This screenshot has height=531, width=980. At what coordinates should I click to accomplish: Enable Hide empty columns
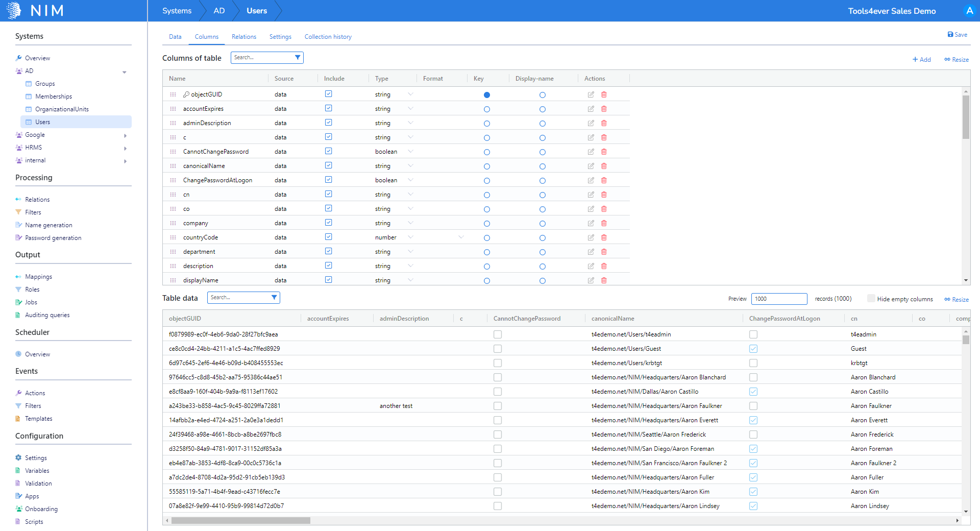tap(871, 298)
